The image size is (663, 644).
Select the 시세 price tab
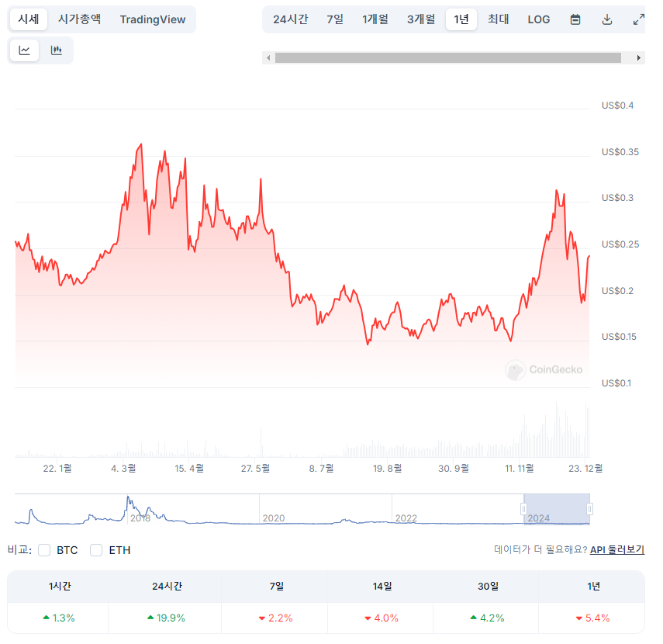[x=29, y=19]
